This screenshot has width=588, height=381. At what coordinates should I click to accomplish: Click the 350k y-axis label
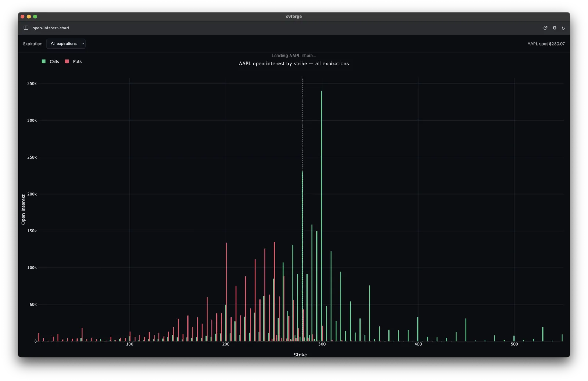[32, 83]
